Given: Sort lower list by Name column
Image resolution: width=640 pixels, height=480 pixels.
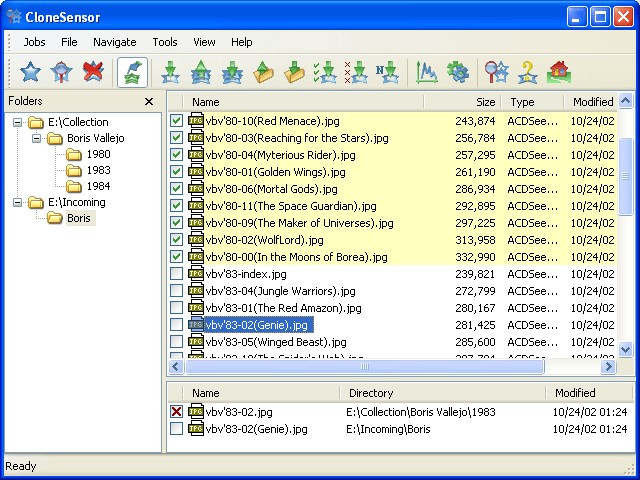Looking at the screenshot, I should click(262, 393).
